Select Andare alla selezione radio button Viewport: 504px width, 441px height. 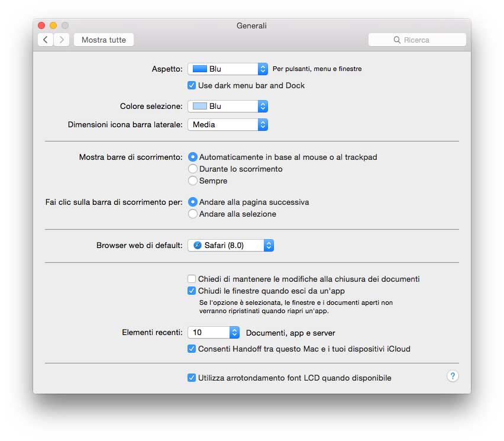pos(192,214)
